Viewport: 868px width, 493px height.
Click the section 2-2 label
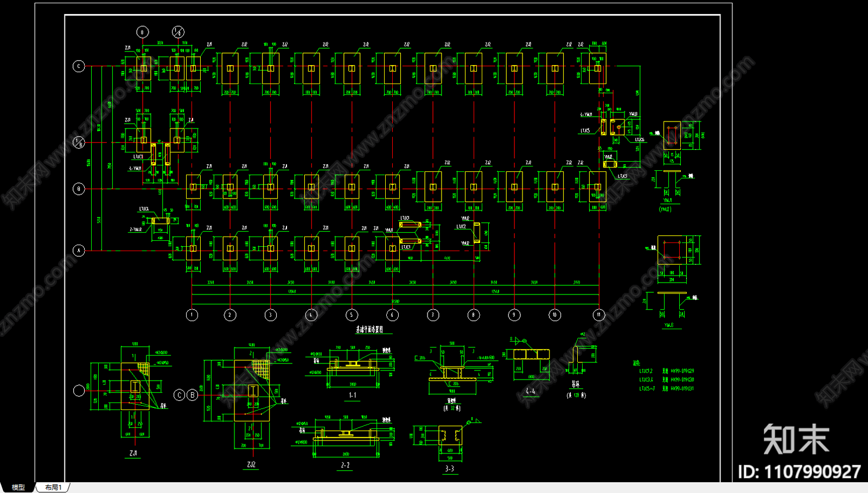[x=345, y=465]
